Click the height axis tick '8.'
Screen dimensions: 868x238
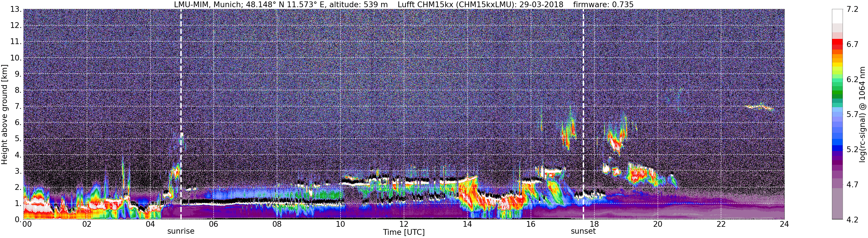click(18, 90)
